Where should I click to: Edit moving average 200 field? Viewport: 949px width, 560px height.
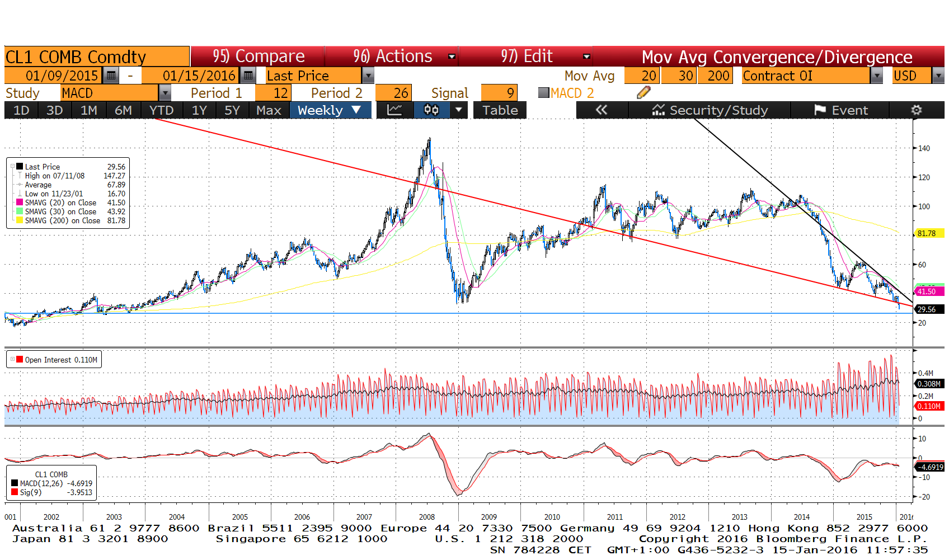pos(715,75)
